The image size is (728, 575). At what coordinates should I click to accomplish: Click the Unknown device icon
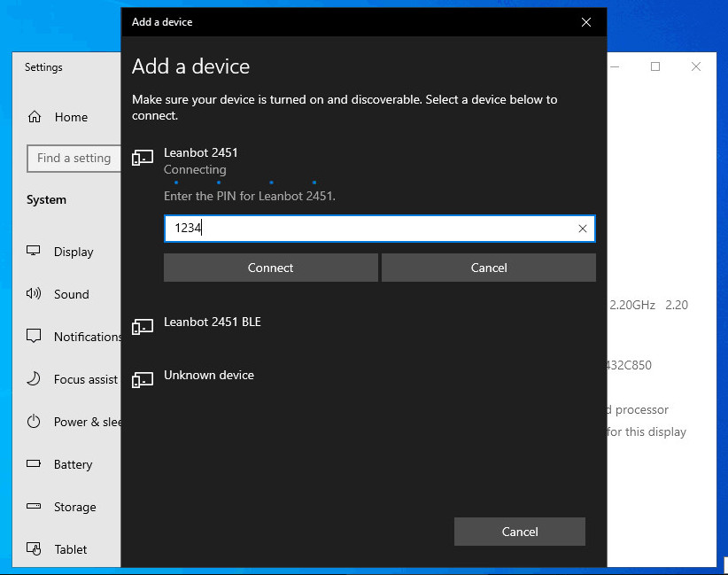[143, 379]
